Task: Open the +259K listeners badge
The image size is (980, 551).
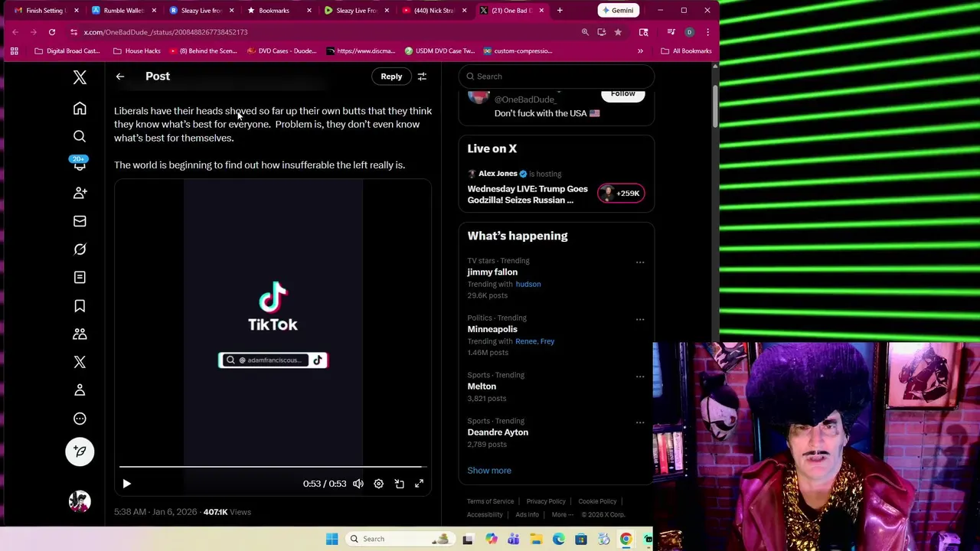Action: pos(621,194)
